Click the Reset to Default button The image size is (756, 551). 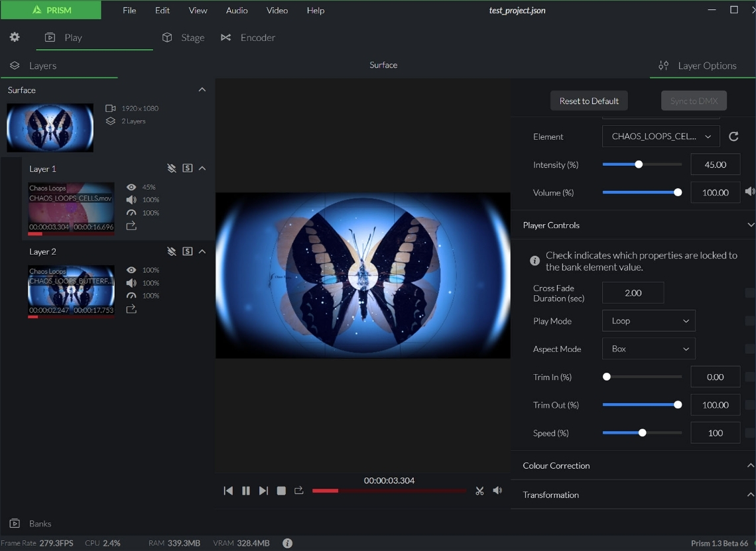coord(589,101)
